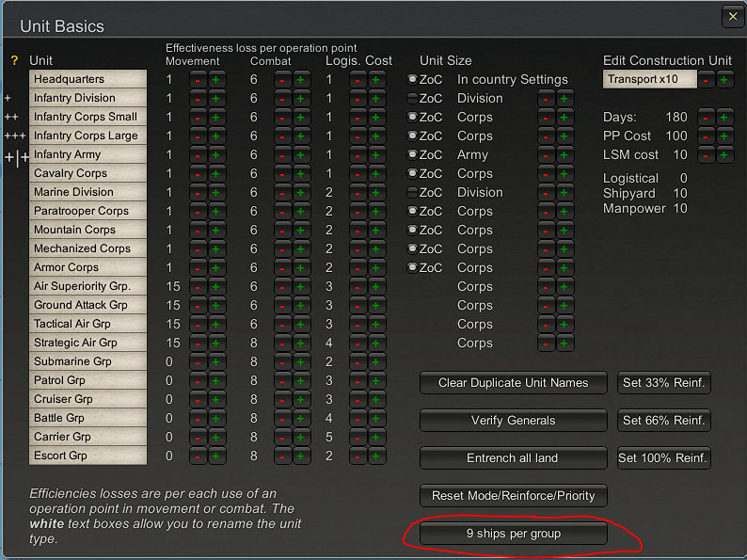747x560 pixels.
Task: Toggle ZoC for Mountain Corps row
Action: pos(413,231)
